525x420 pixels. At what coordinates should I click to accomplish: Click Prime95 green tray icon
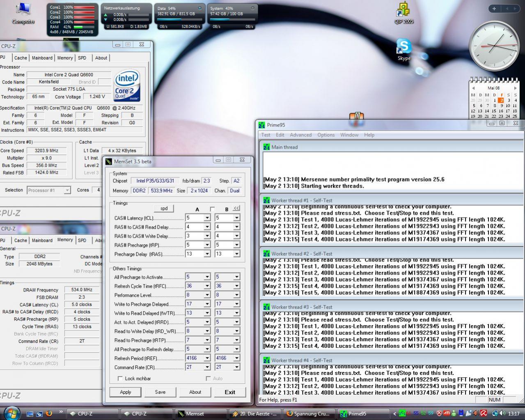pyautogui.click(x=402, y=413)
